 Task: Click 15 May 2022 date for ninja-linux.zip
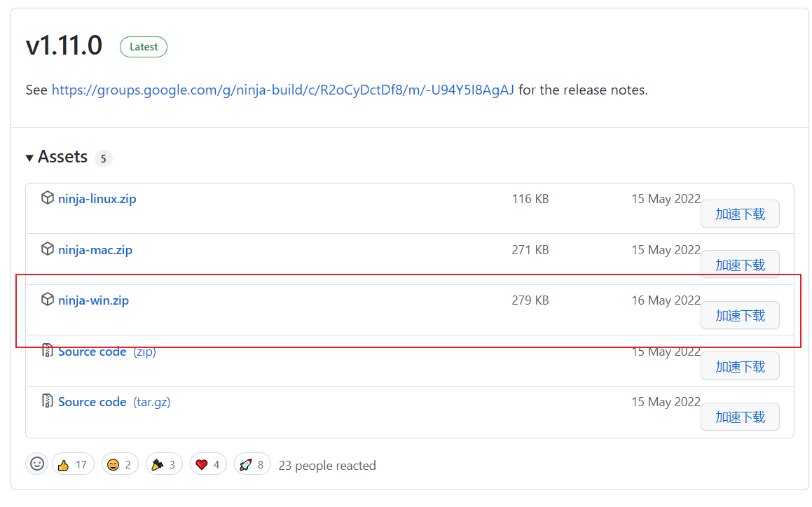coord(666,199)
